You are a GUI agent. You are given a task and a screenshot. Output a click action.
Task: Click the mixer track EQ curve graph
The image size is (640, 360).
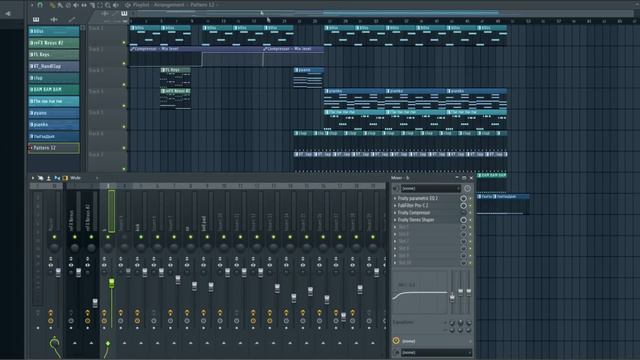tap(420, 293)
